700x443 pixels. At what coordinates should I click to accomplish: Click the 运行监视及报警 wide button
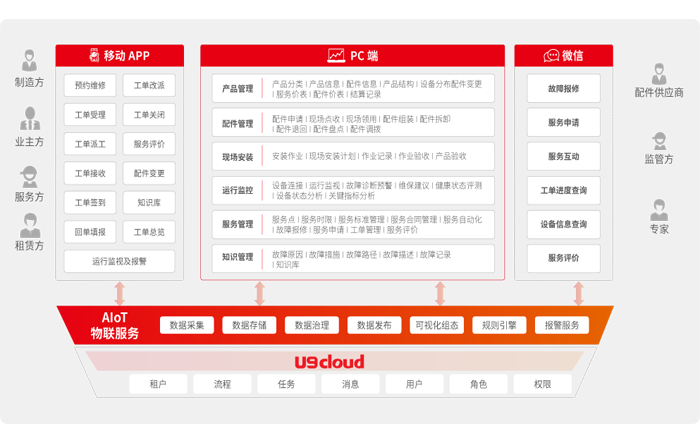(119, 261)
